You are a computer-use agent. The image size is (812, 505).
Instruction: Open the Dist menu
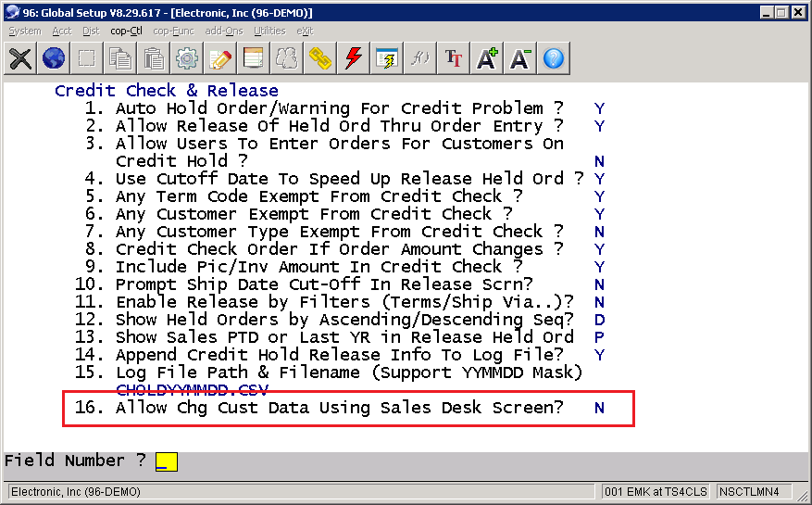pos(91,32)
